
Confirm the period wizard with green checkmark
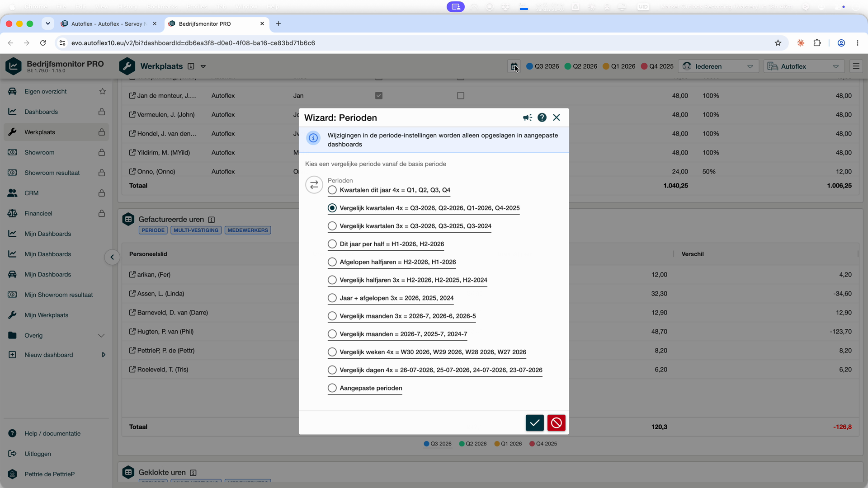[534, 423]
